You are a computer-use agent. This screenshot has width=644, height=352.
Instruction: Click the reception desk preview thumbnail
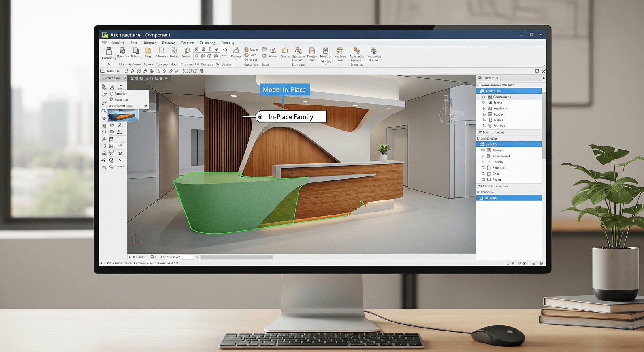(123, 116)
